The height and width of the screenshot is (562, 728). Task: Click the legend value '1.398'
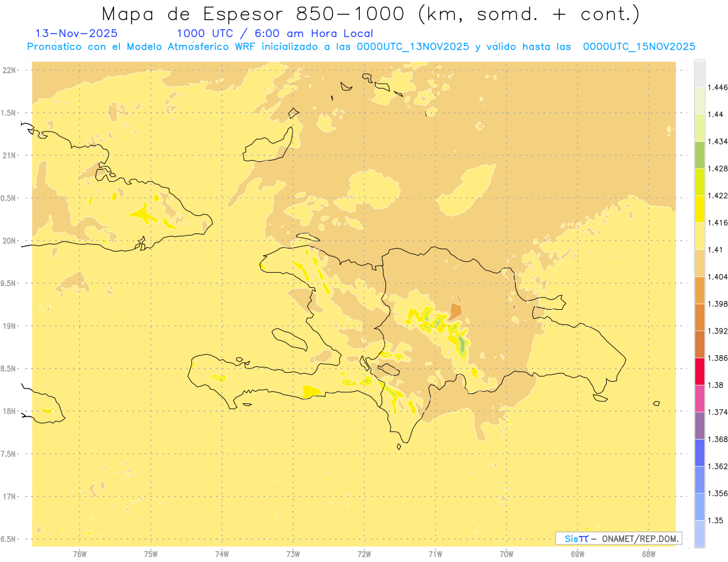click(718, 304)
